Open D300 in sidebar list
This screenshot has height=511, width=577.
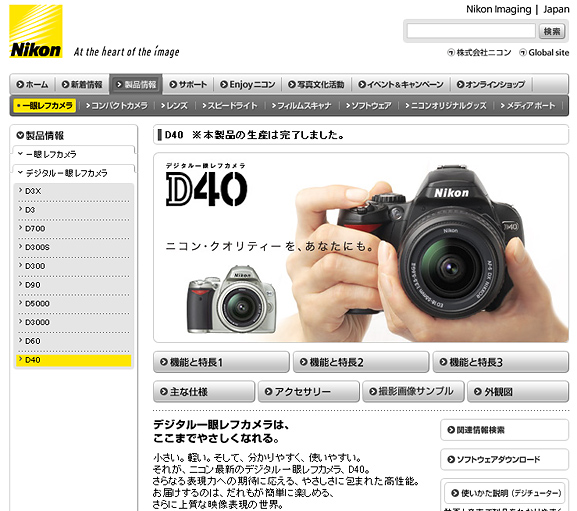pyautogui.click(x=74, y=266)
